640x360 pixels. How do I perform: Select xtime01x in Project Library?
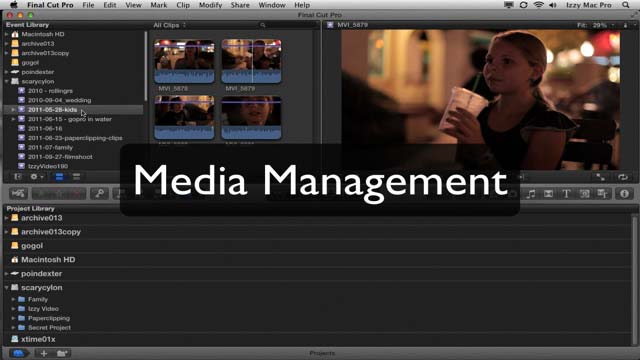[38, 339]
